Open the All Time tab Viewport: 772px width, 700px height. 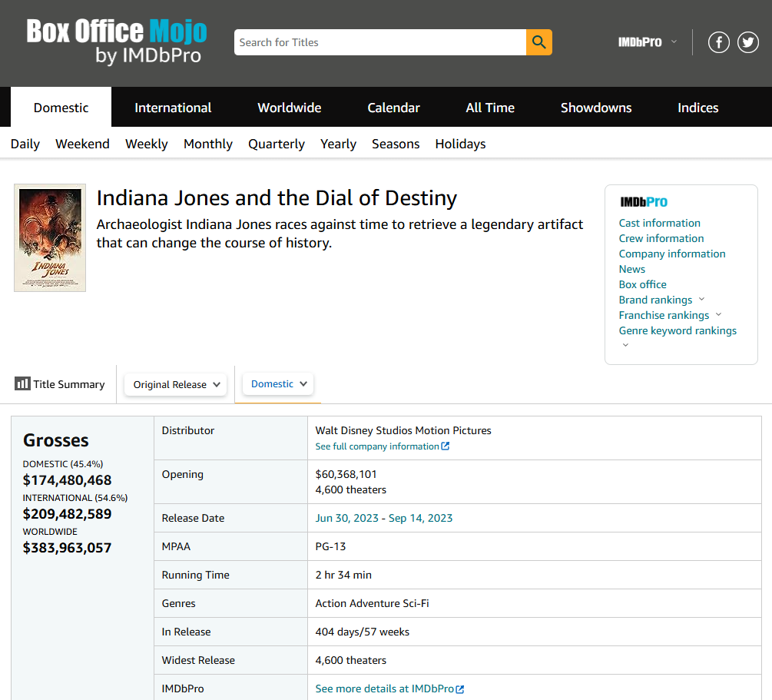(490, 108)
